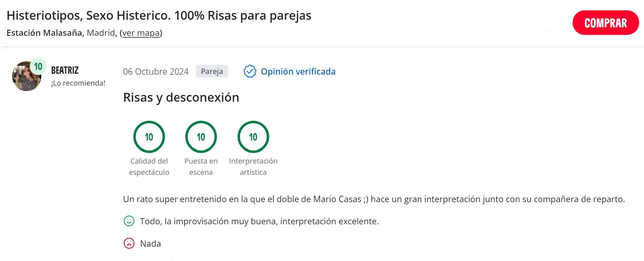The height and width of the screenshot is (261, 644).
Task: Select the Pareja tag
Action: [x=212, y=71]
